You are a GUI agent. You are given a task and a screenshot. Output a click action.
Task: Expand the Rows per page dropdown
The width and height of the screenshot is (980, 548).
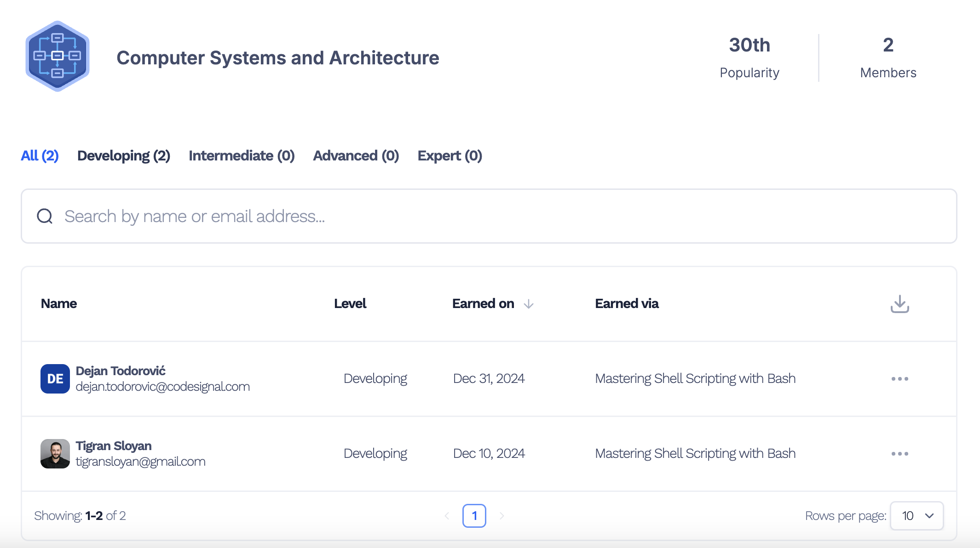point(917,516)
